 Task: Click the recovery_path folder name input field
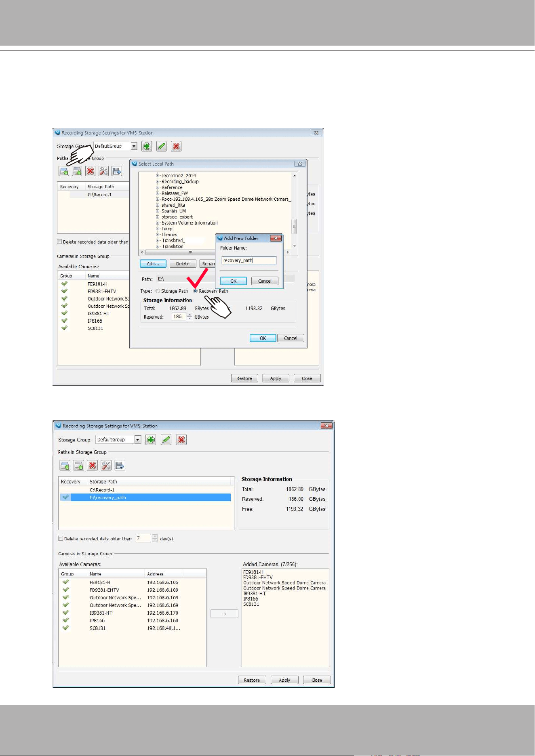pyautogui.click(x=249, y=260)
